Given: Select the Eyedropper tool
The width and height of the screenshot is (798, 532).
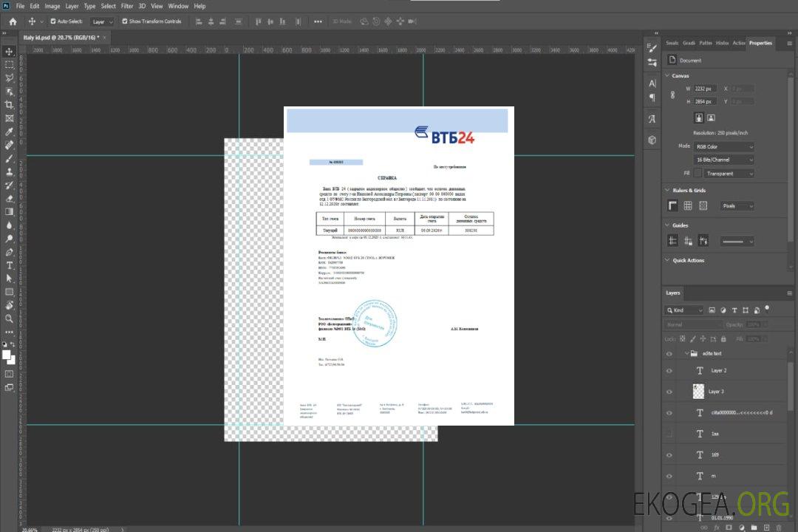Looking at the screenshot, I should coord(10,132).
